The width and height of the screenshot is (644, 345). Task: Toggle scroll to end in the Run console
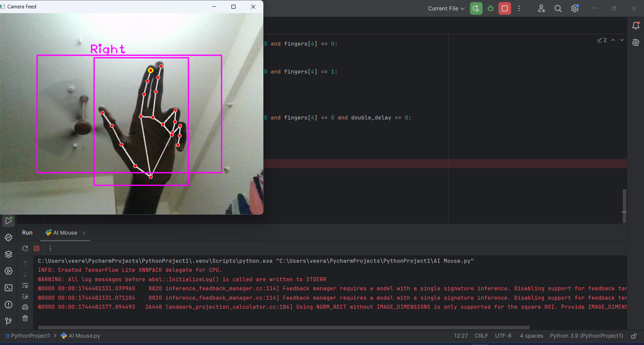coord(25,296)
